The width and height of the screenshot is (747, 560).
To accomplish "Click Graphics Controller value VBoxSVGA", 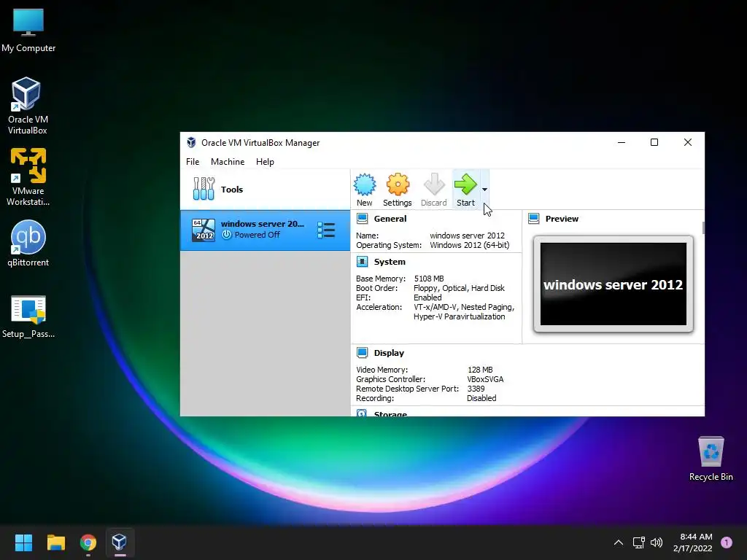I will (485, 379).
